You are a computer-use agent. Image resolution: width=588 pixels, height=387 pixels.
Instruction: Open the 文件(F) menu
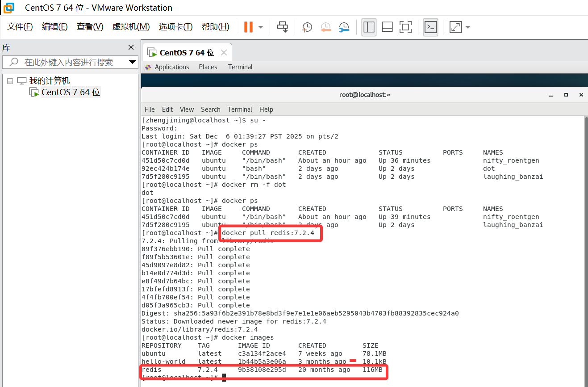20,27
